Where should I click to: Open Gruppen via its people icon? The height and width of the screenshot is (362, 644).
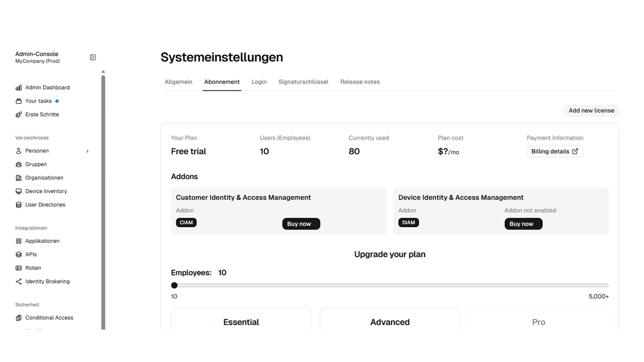pyautogui.click(x=19, y=164)
